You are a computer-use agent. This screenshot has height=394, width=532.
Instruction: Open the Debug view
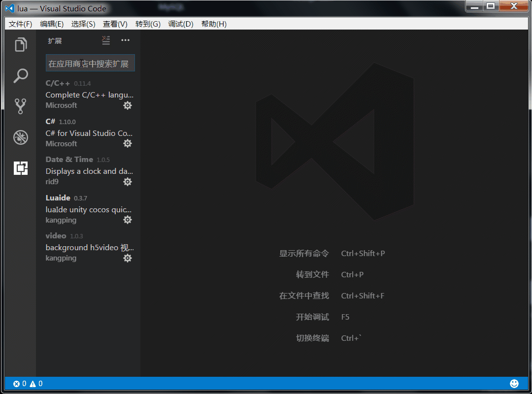20,137
